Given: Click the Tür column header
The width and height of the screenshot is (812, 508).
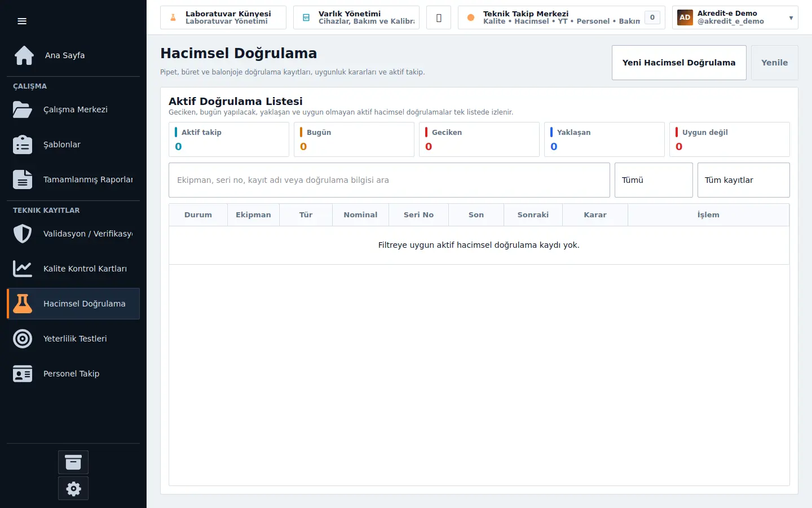Looking at the screenshot, I should pos(306,215).
